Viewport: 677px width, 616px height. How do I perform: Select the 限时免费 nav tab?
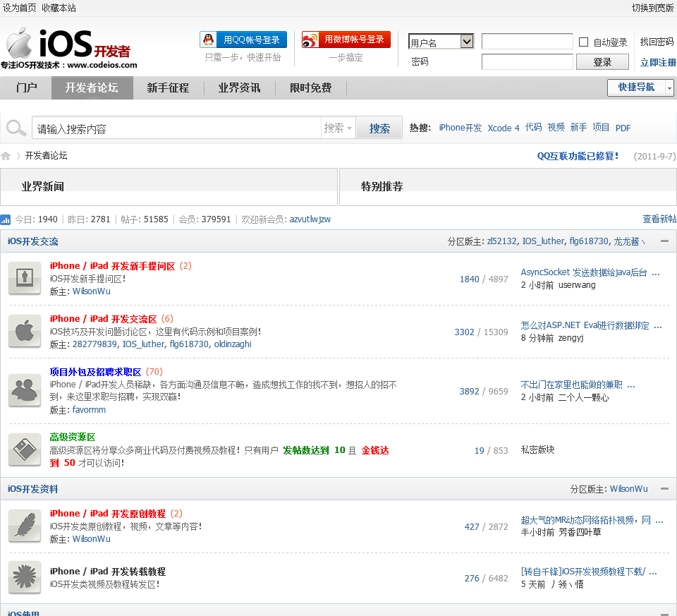point(310,87)
